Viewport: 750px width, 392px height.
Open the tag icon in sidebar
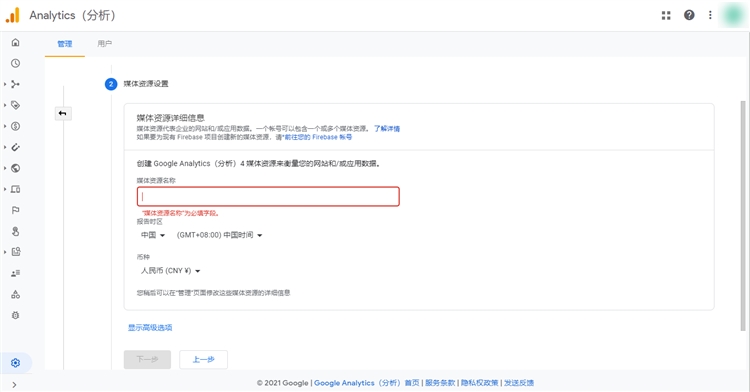click(x=15, y=105)
